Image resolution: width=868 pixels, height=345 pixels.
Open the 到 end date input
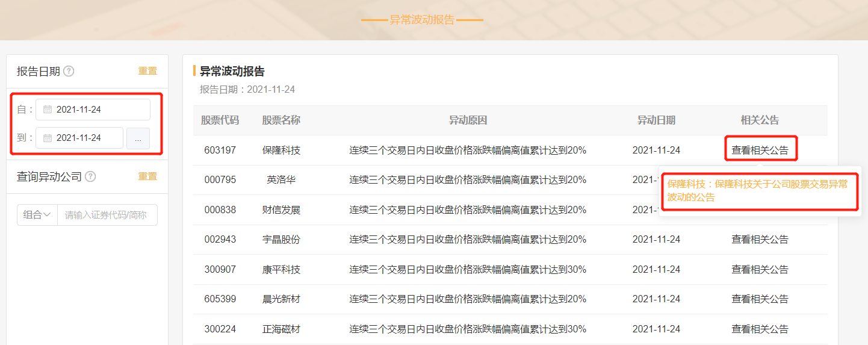pyautogui.click(x=79, y=138)
